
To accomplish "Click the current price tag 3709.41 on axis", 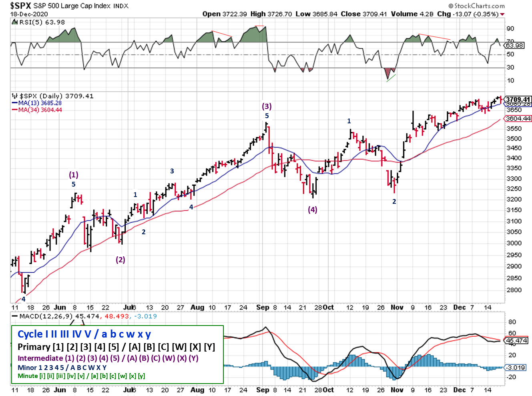I will tap(518, 99).
